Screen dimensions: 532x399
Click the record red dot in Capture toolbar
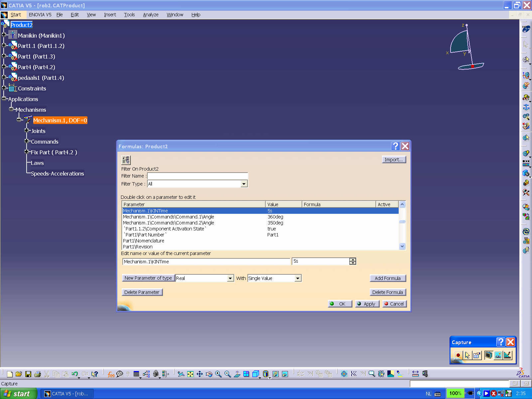(x=458, y=355)
